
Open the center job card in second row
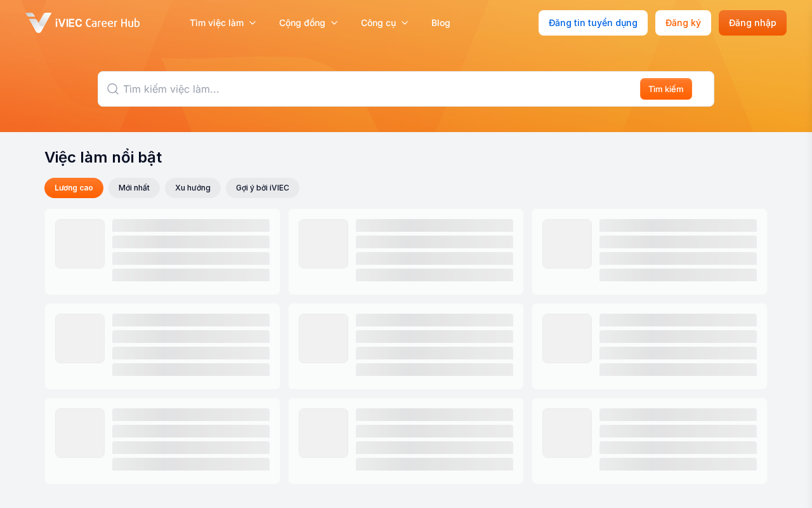point(405,346)
